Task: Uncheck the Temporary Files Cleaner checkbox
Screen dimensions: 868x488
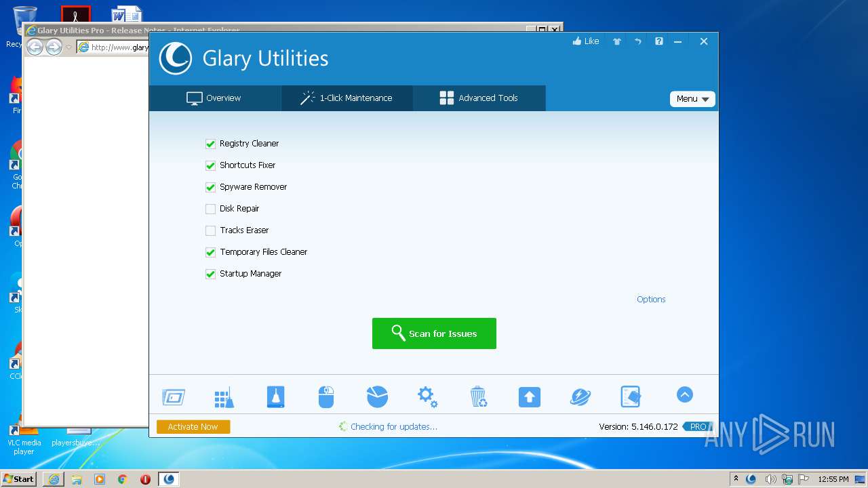Action: (210, 252)
